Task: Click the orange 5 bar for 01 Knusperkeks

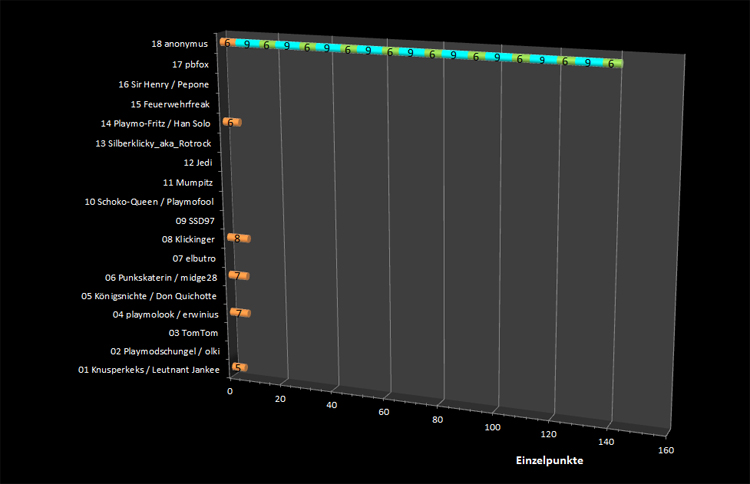Action: tap(239, 367)
